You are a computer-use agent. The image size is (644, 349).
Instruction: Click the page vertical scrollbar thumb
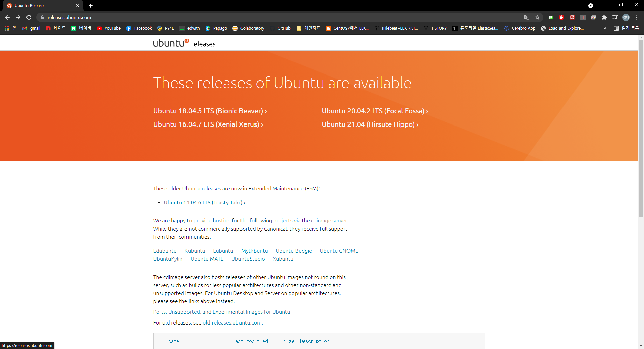point(641,129)
